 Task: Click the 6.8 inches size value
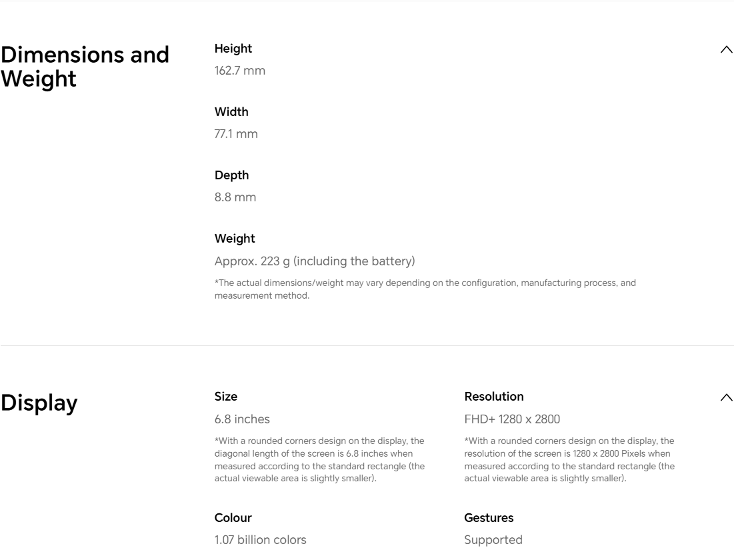[242, 419]
